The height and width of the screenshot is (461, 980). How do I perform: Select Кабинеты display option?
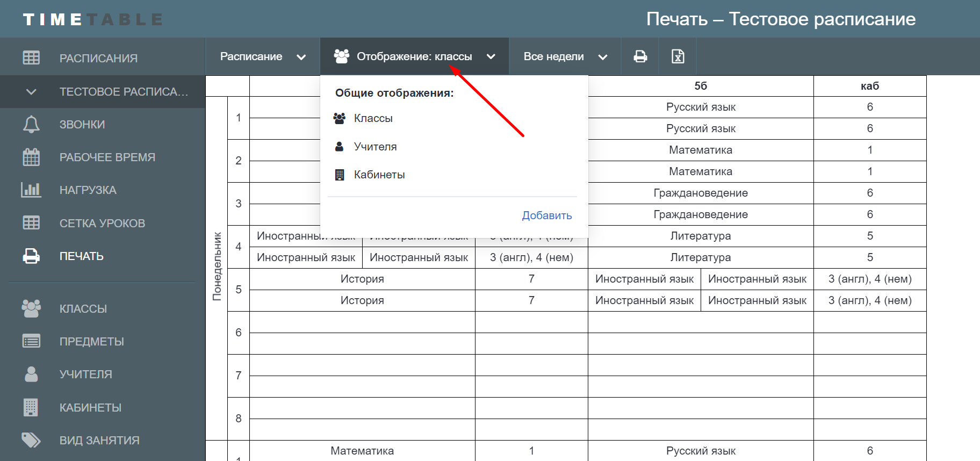point(379,175)
